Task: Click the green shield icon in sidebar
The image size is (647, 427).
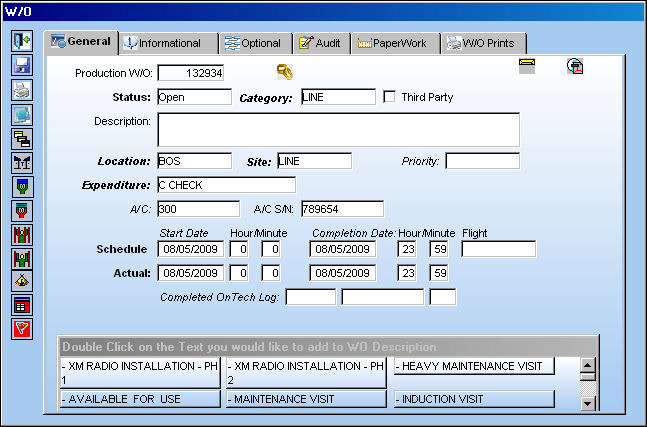Action: tap(22, 187)
